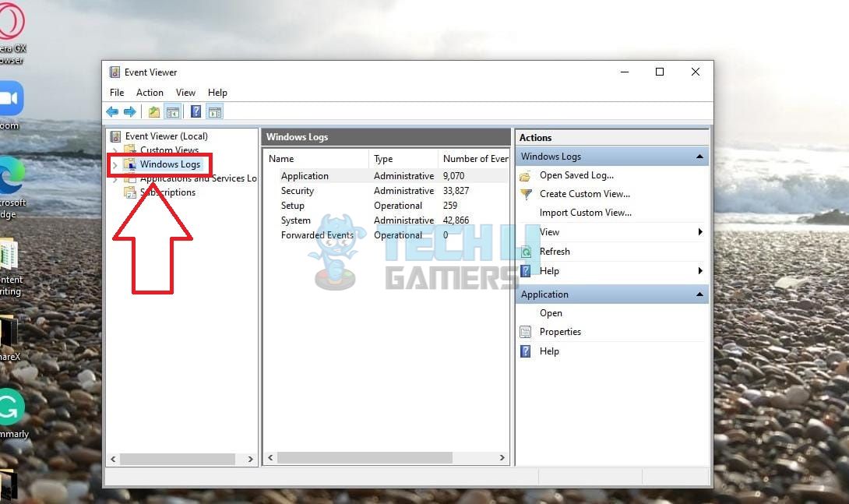Viewport: 849px width, 504px height.
Task: Open the View menu in menu bar
Action: [x=185, y=93]
